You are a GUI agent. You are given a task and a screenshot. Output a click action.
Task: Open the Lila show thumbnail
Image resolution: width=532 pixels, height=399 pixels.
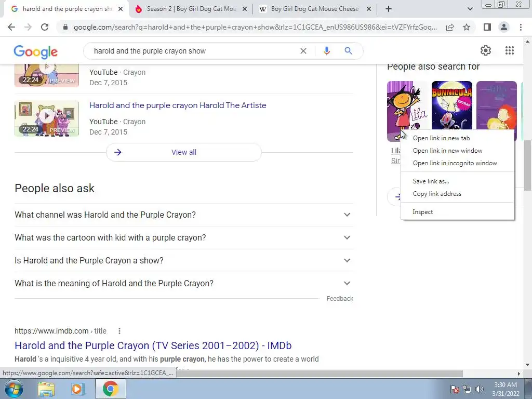pos(407,111)
